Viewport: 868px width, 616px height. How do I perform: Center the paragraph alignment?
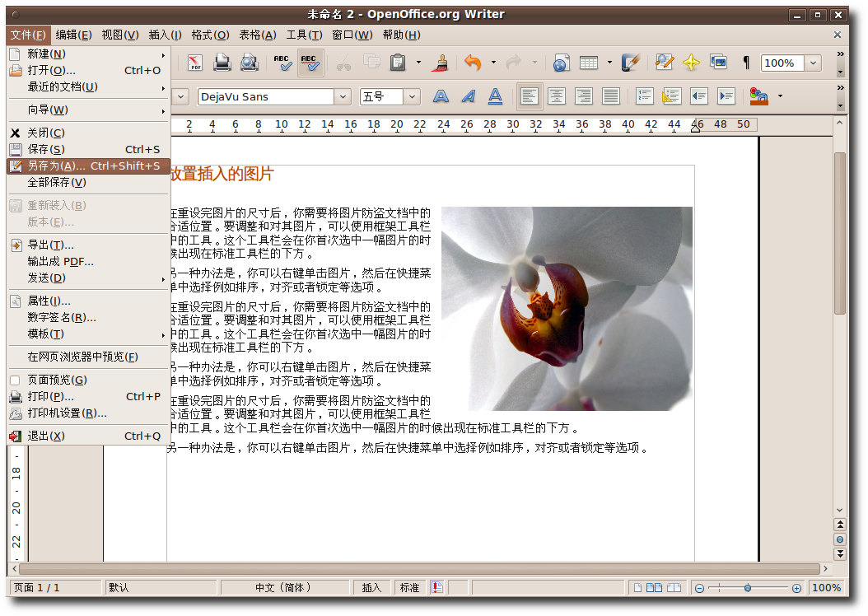click(557, 96)
